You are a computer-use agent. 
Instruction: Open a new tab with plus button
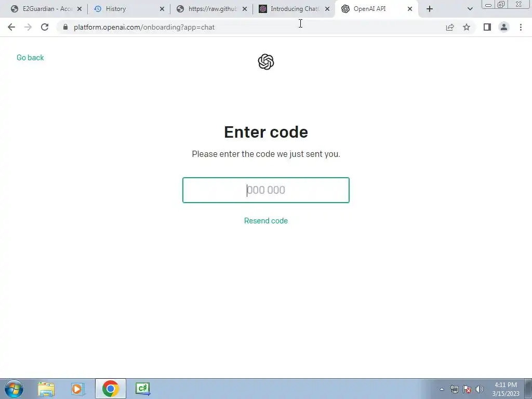(x=430, y=9)
